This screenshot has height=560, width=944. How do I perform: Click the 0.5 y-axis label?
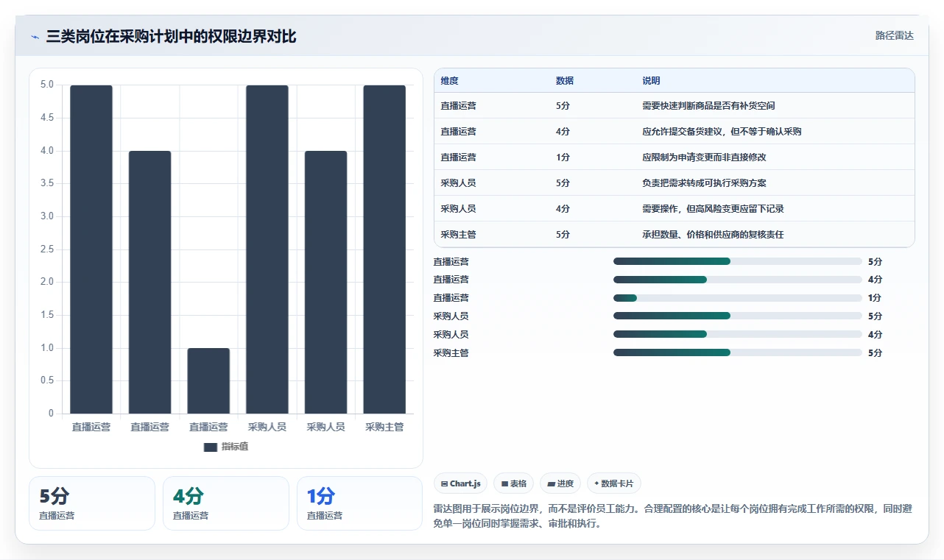(47, 380)
